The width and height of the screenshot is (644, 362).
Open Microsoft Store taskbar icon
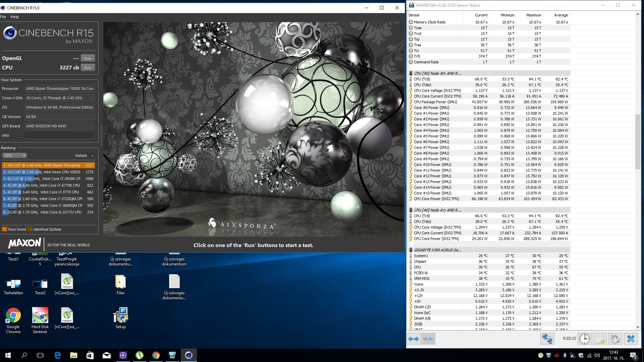(90, 355)
